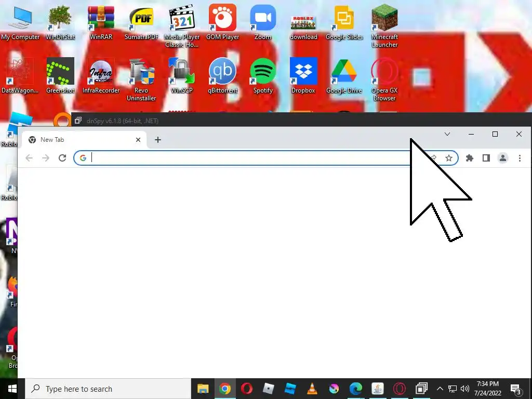Open the Revo Uninstaller desktop shortcut

pyautogui.click(x=141, y=79)
